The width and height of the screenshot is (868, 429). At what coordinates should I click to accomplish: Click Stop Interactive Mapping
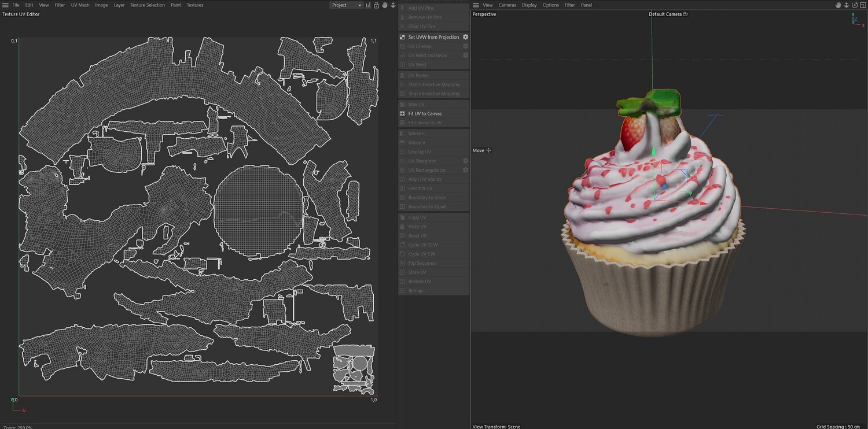coord(433,94)
